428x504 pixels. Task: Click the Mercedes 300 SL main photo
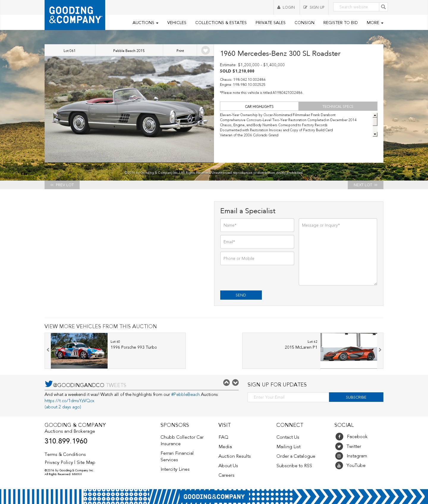coord(129,109)
